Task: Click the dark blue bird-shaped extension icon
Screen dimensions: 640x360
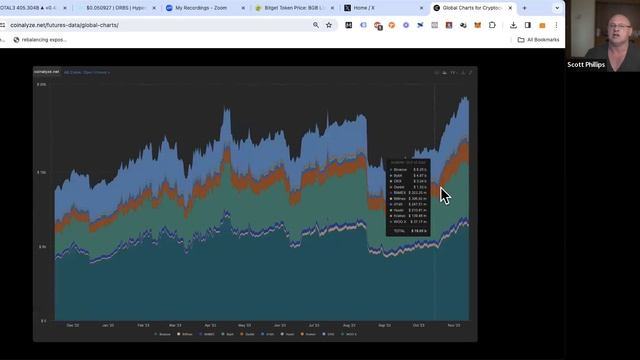Action: point(420,25)
